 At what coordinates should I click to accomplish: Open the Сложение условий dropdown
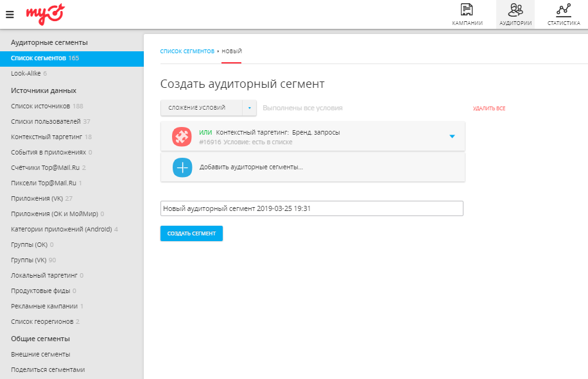pyautogui.click(x=201, y=108)
